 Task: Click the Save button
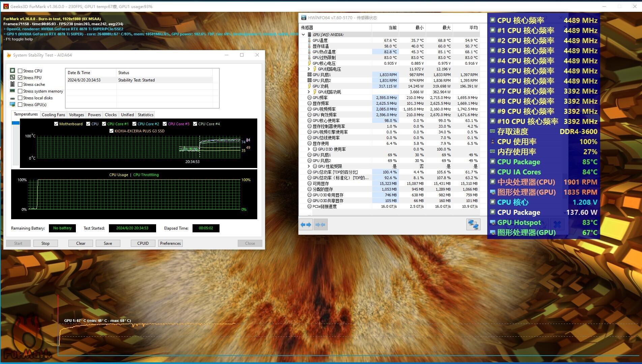(x=108, y=243)
